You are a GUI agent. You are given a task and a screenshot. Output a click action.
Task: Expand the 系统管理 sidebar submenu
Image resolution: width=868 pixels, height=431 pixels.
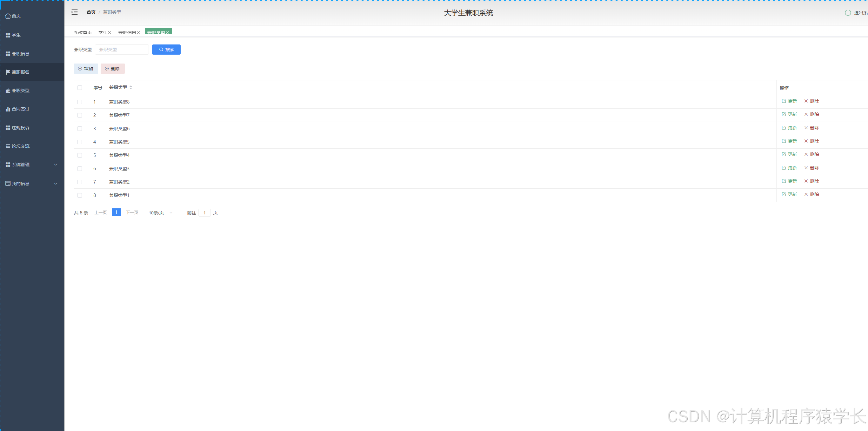(x=32, y=165)
